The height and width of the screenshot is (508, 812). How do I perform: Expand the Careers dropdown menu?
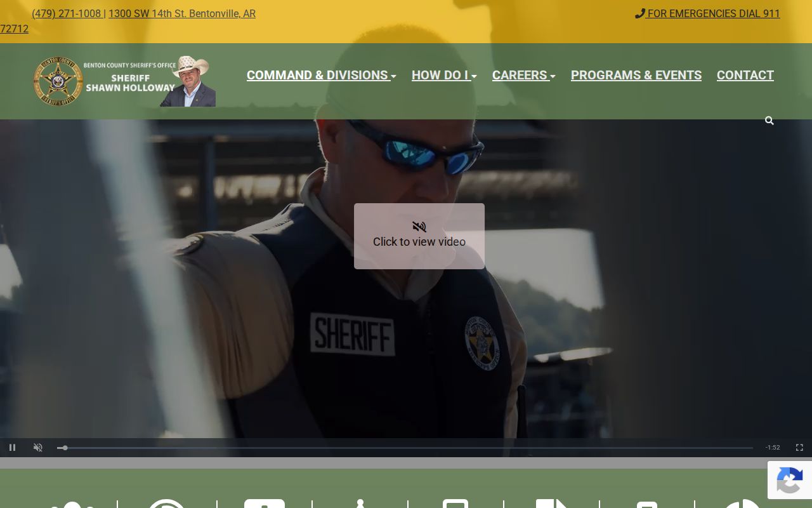(x=524, y=75)
